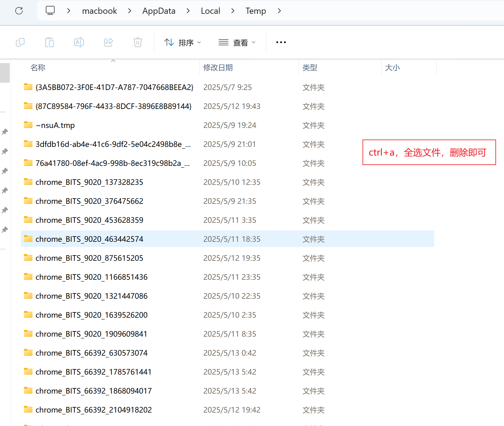Sort by 修改日期 column header
The image size is (504, 426).
(218, 68)
